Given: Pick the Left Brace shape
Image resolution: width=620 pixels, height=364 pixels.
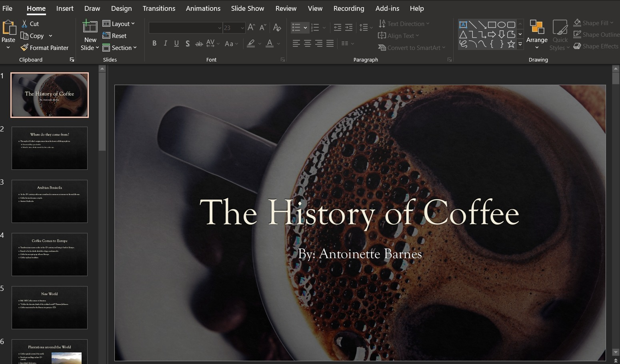Looking at the screenshot, I should (x=492, y=44).
